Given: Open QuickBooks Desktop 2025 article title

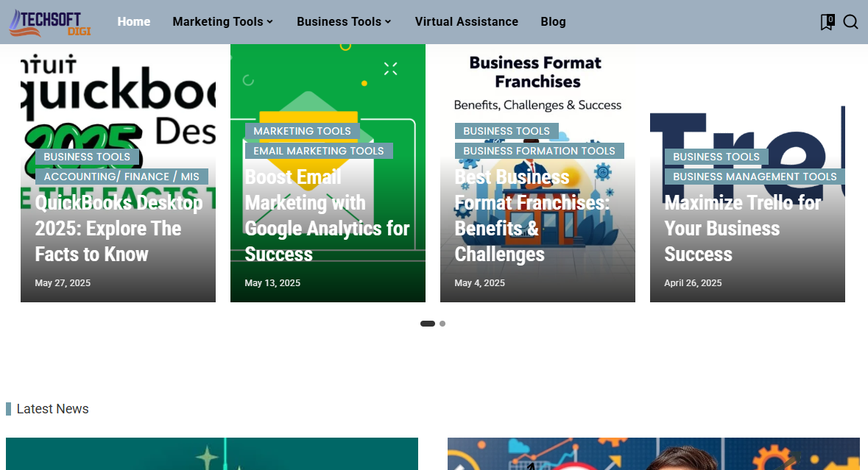Looking at the screenshot, I should click(118, 228).
